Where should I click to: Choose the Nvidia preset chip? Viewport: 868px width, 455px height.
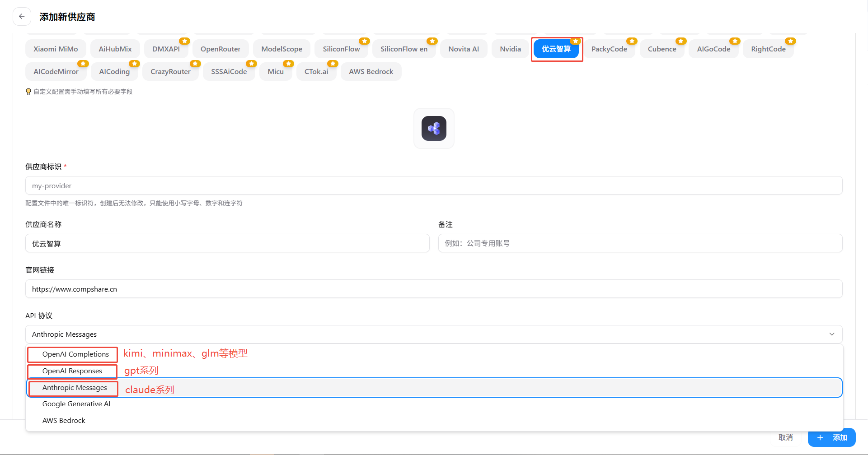[510, 49]
